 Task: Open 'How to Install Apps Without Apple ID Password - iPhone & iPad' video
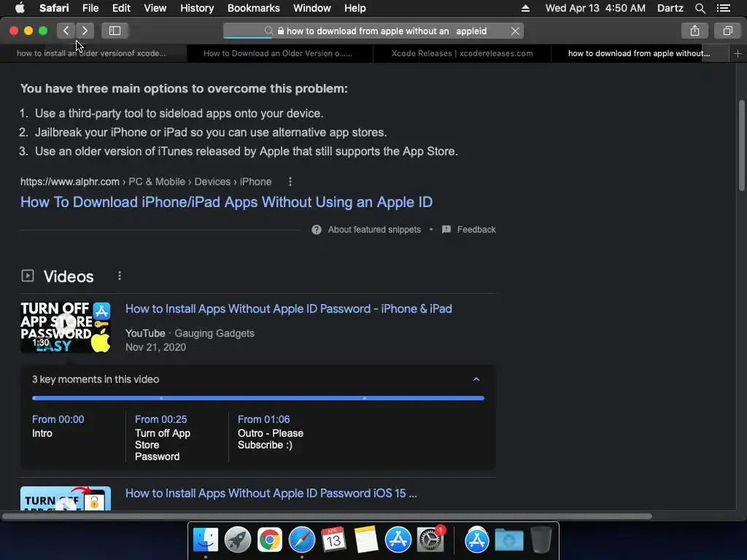[x=289, y=308]
